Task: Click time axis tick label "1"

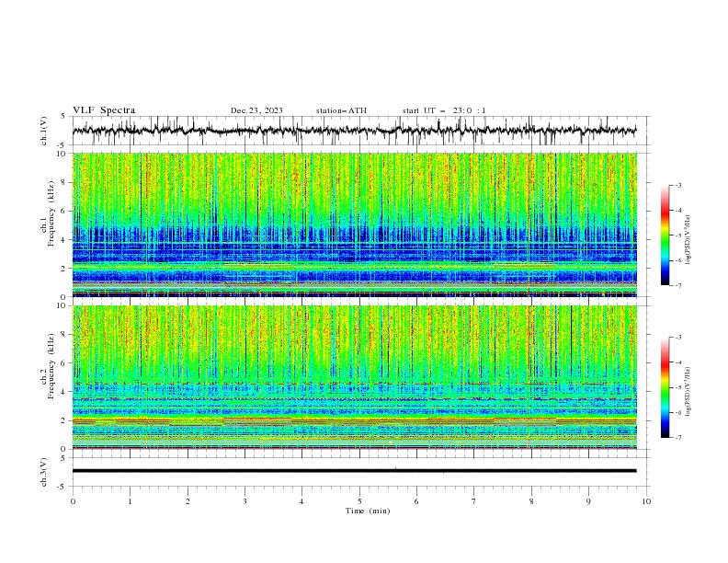Action: 130,501
